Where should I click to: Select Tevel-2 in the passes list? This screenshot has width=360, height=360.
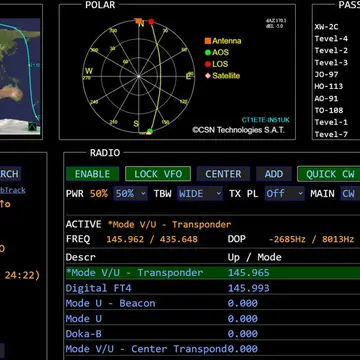click(x=331, y=51)
